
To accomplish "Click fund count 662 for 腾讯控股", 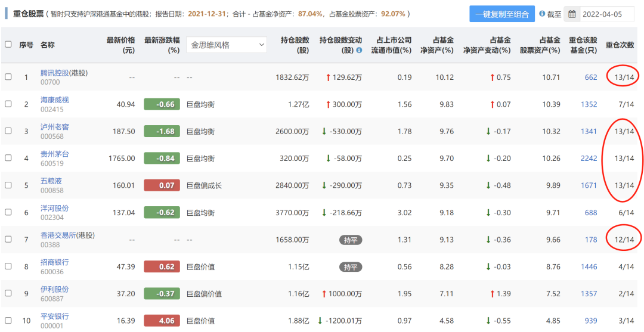I will click(590, 77).
